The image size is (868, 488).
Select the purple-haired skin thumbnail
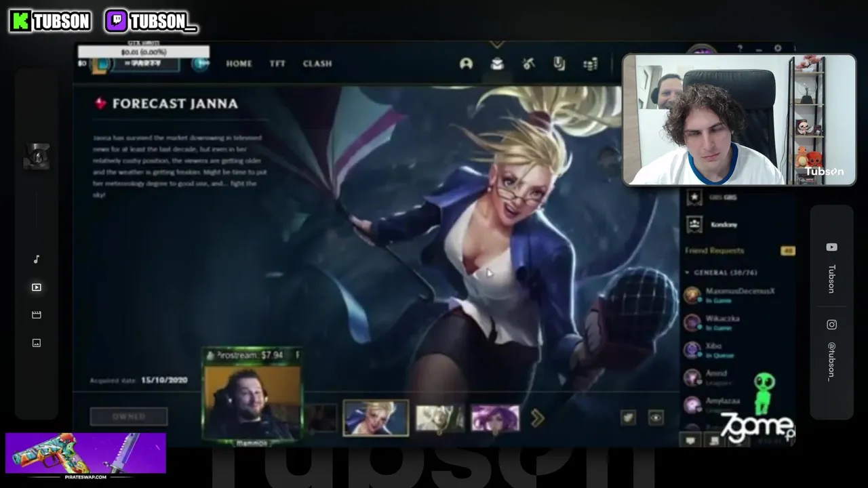(495, 418)
